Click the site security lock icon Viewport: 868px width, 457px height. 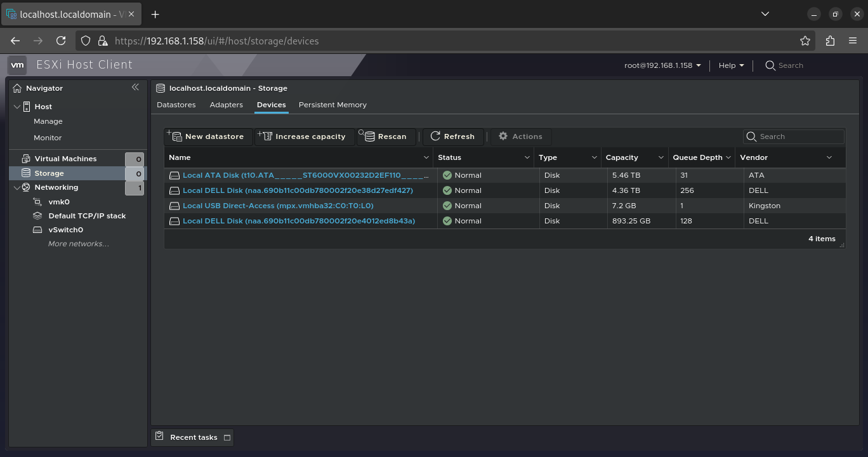tap(103, 41)
